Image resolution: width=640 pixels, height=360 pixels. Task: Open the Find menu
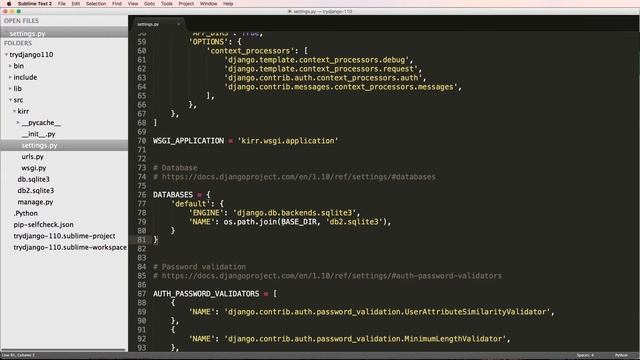117,4
